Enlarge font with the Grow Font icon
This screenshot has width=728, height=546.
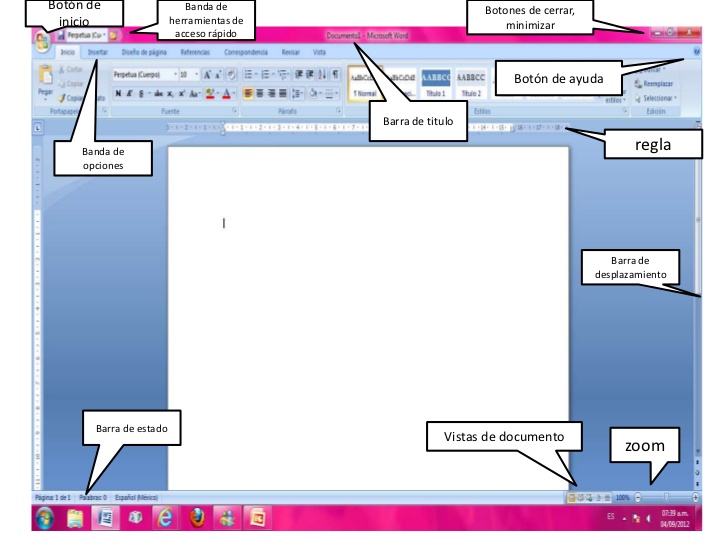[207, 74]
